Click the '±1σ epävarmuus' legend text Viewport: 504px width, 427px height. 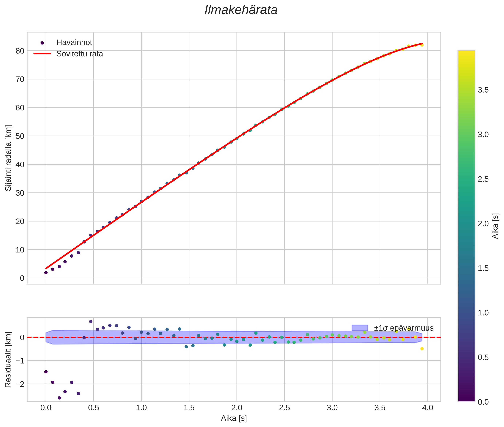[x=404, y=328]
